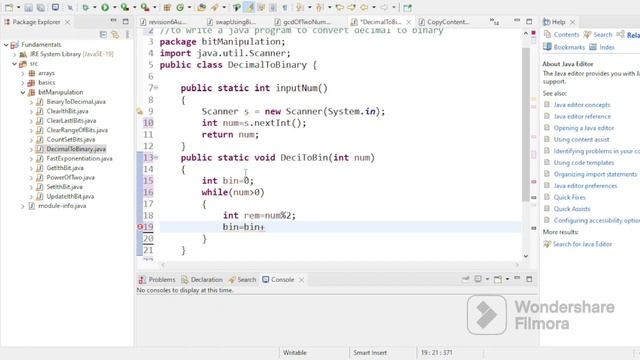
Task: Start the Debug launch icon
Action: coord(85,7)
